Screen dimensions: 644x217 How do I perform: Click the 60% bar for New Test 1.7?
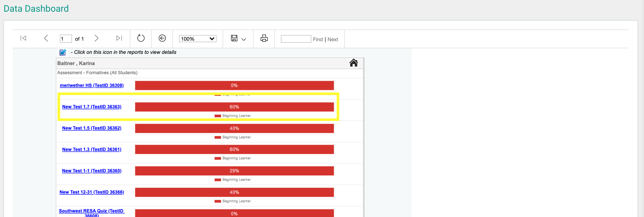coord(234,107)
